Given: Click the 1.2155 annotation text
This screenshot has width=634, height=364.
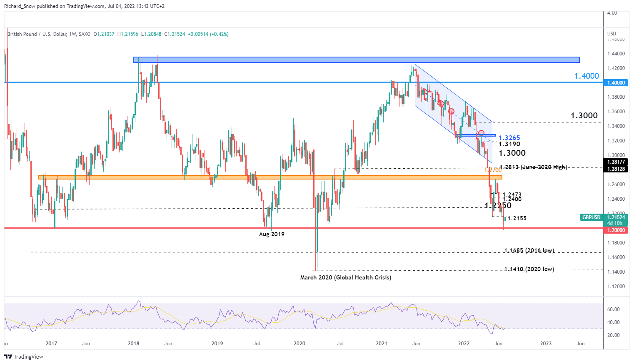Looking at the screenshot, I should [517, 218].
